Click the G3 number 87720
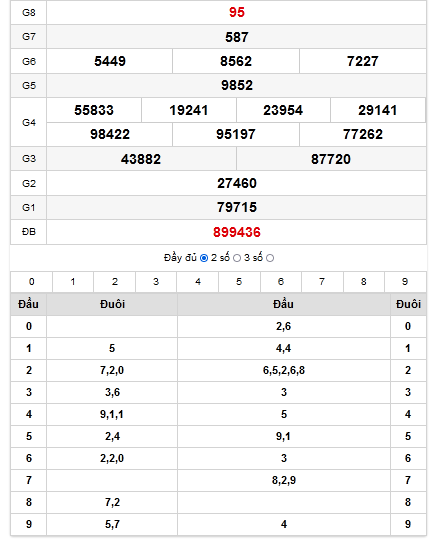 click(331, 159)
